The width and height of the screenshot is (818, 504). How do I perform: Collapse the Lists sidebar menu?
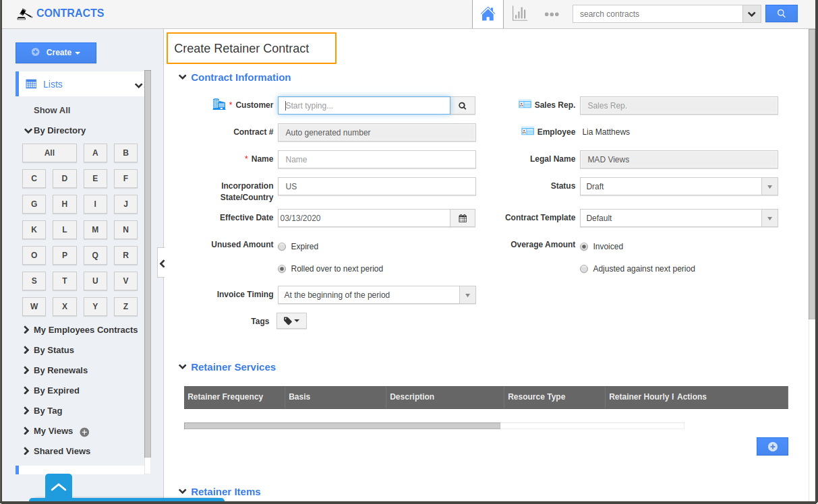pyautogui.click(x=138, y=86)
